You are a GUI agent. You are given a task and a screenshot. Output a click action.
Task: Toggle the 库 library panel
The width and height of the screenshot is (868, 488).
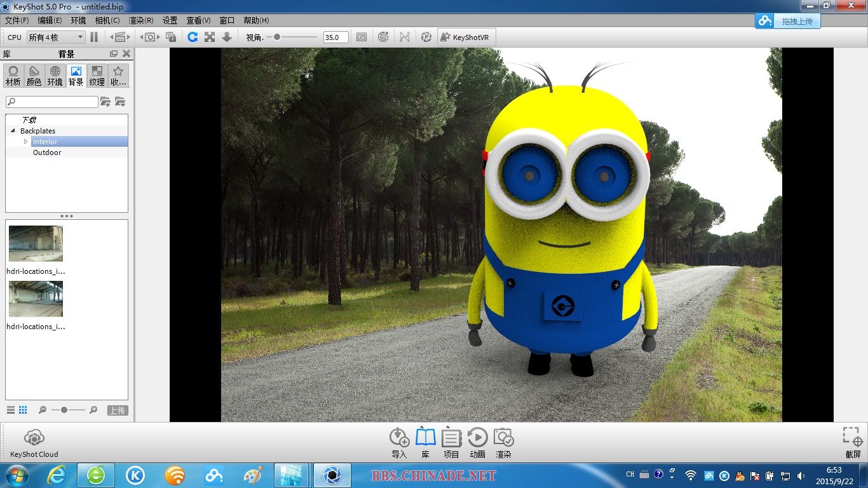(x=425, y=443)
